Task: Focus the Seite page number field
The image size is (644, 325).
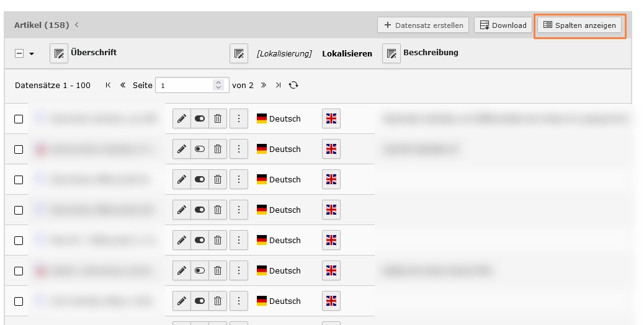Action: tap(185, 86)
